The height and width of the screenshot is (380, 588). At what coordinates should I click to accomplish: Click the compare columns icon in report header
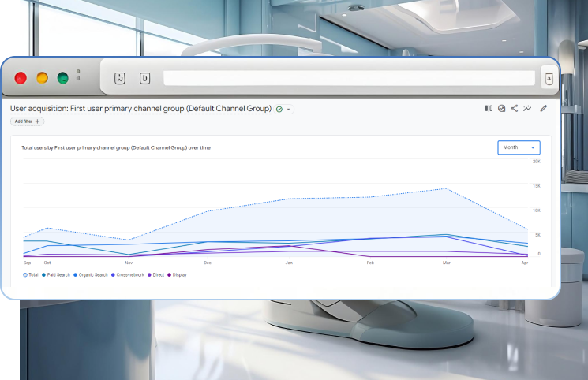click(x=489, y=109)
